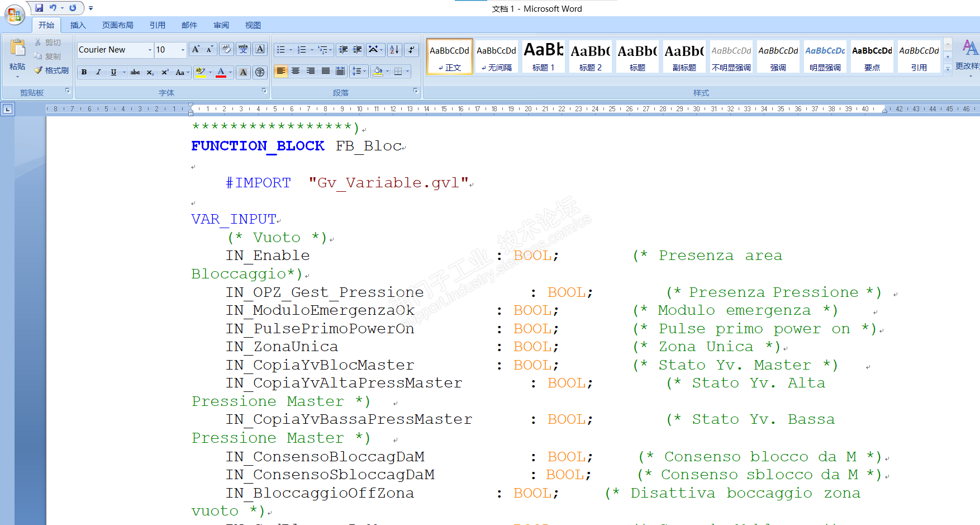This screenshot has width=980, height=525.
Task: Open the font size dropdown
Action: [183, 50]
